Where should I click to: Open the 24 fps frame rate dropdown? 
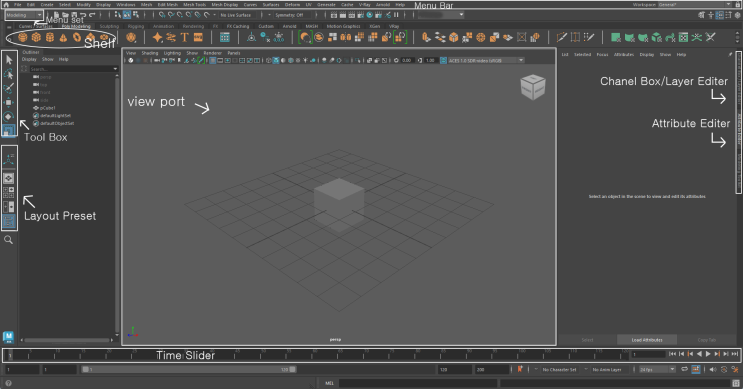(x=657, y=369)
